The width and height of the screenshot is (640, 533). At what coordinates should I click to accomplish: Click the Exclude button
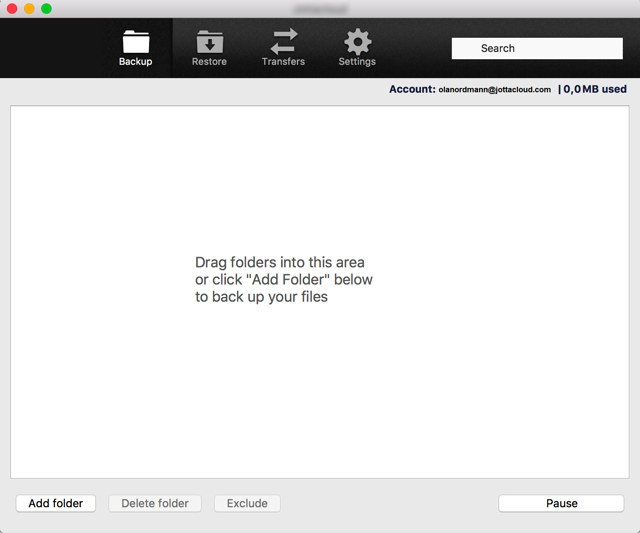tap(247, 503)
